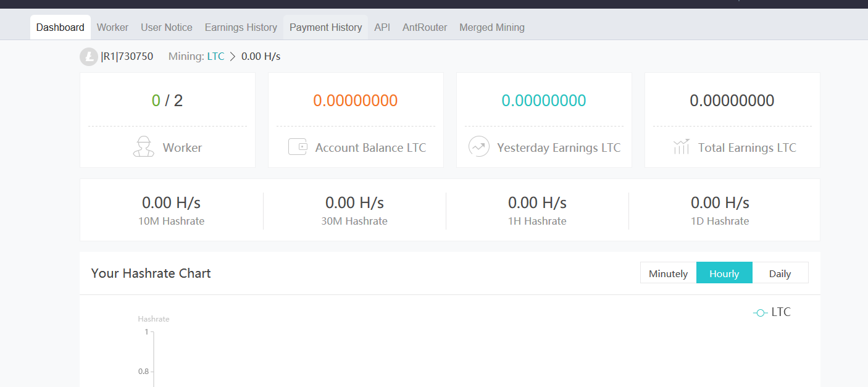This screenshot has width=868, height=387.
Task: Open the LTC mining coin selector
Action: tap(215, 57)
